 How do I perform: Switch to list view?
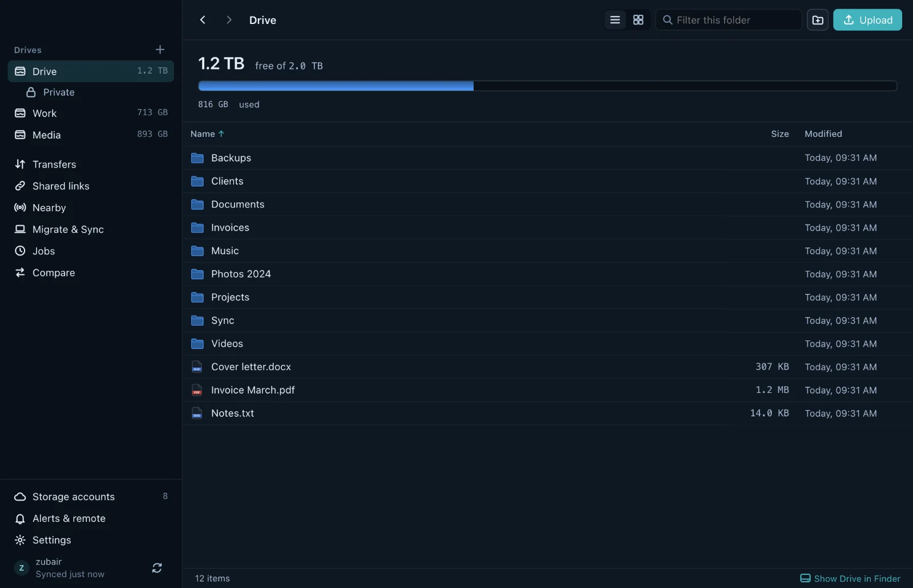[x=615, y=20]
